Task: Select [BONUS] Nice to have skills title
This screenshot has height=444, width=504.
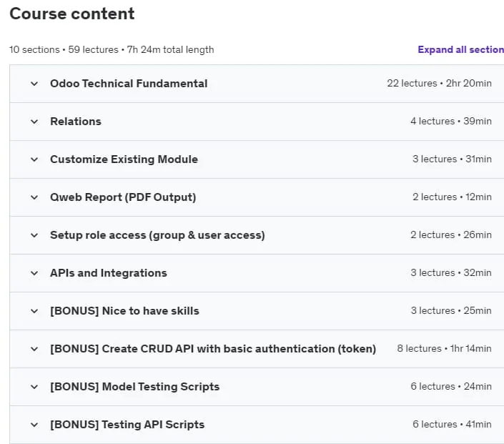Action: (124, 311)
